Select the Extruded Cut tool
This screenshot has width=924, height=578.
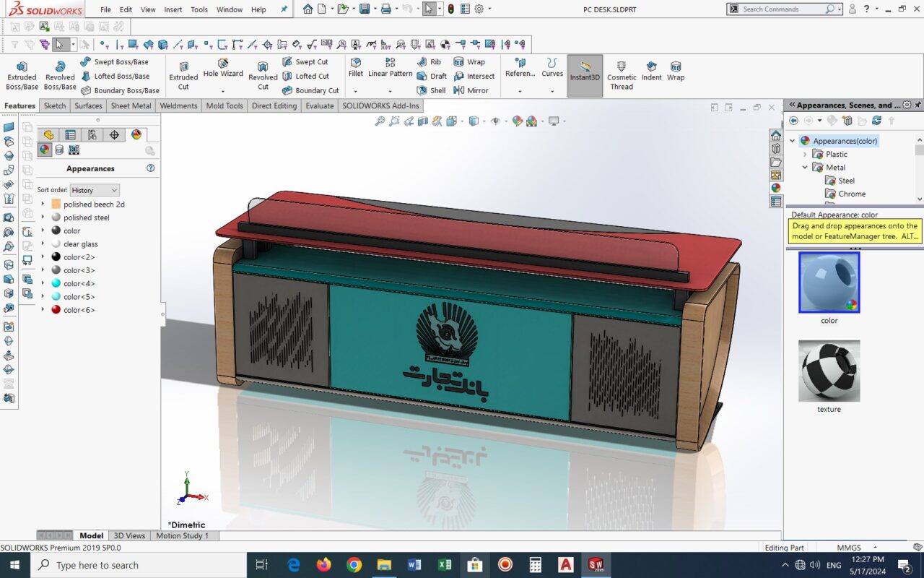(x=183, y=75)
